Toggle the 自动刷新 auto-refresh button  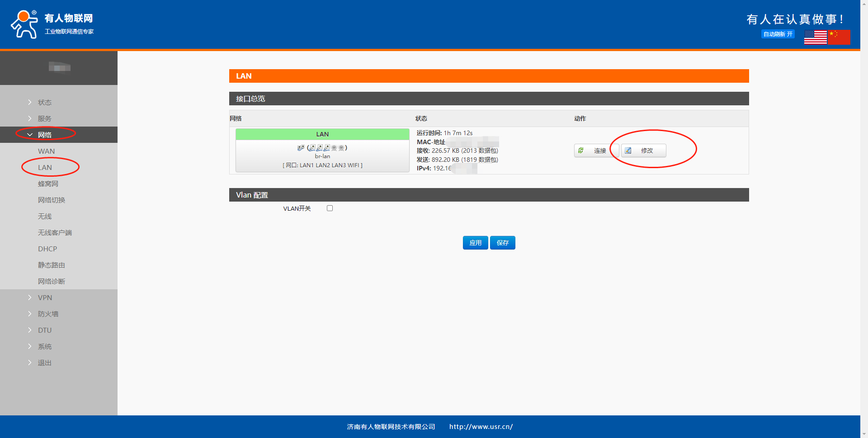tap(778, 34)
